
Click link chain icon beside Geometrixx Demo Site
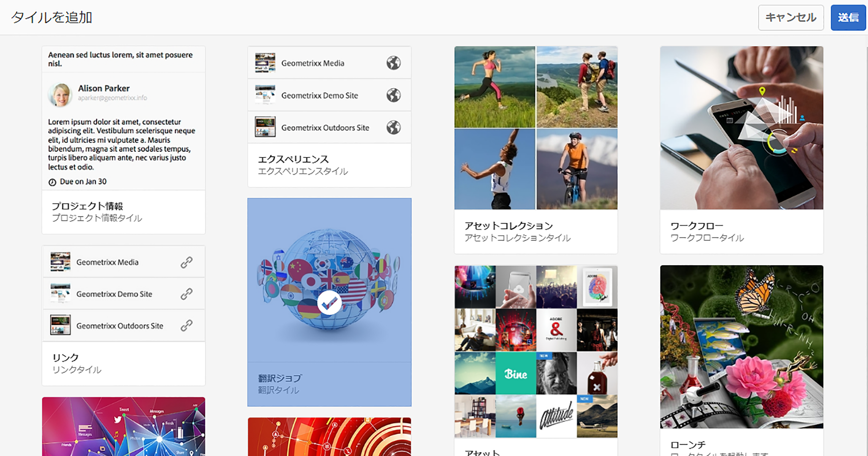coord(186,294)
